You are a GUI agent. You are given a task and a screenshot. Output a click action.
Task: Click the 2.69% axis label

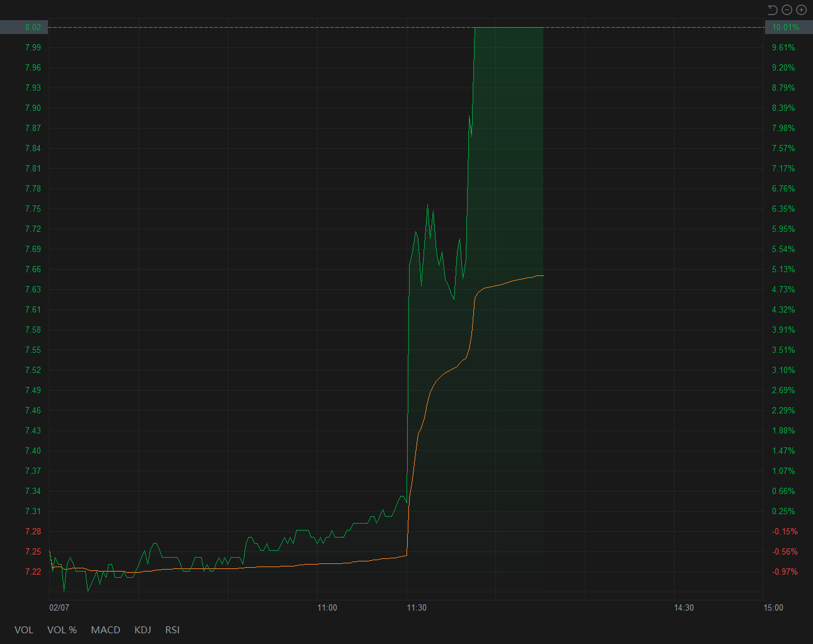point(783,390)
